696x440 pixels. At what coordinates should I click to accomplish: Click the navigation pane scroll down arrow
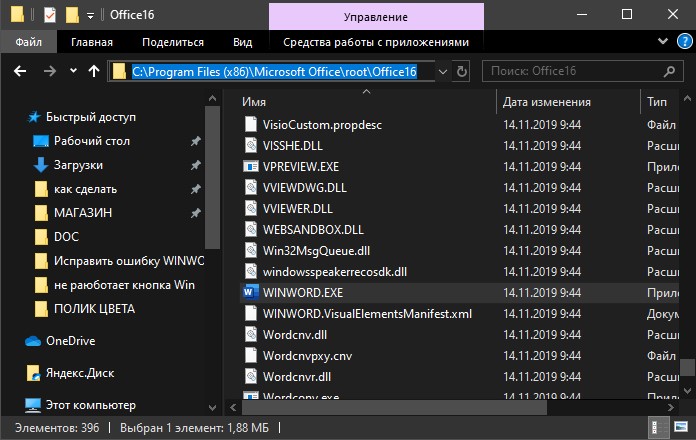(213, 407)
